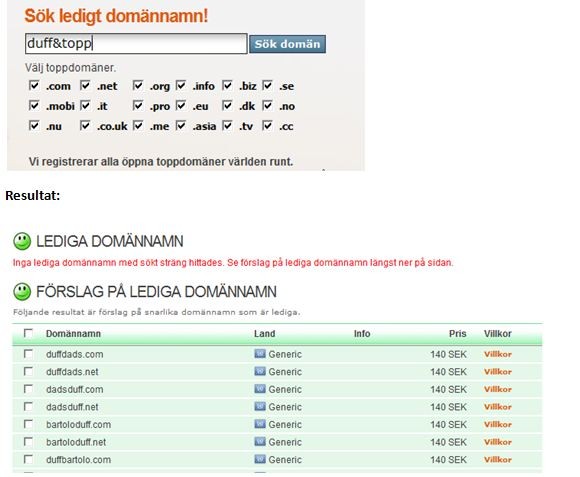Click the smiley icon beside LEDIGA DOMÄNNAMN
The image size is (580, 477).
(22, 241)
